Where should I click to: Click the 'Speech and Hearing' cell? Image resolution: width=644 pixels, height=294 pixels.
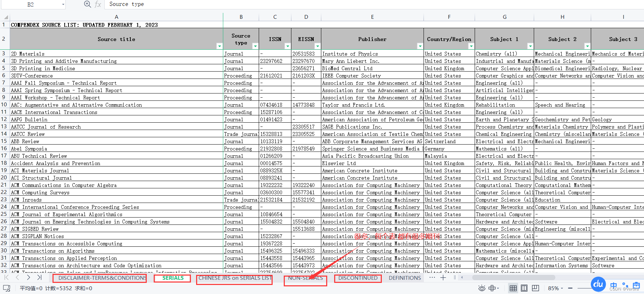[563, 105]
